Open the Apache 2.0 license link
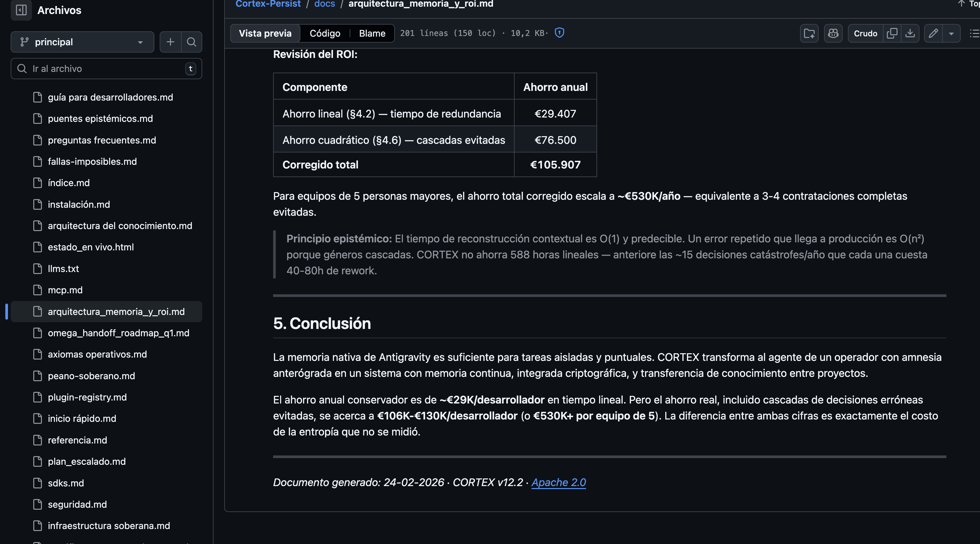 [x=558, y=482]
